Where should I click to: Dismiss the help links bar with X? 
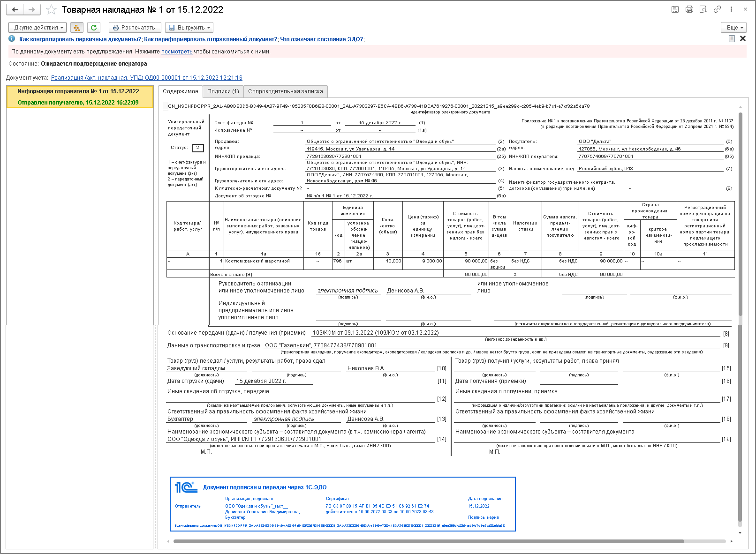click(743, 39)
